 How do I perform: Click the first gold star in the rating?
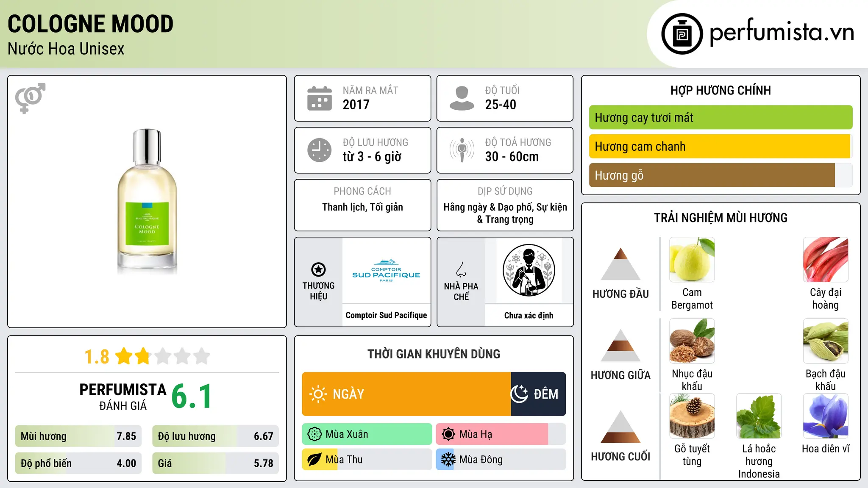(x=124, y=356)
